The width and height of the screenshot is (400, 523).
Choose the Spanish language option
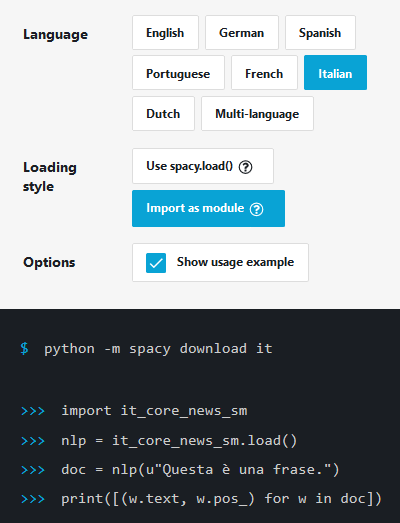point(320,33)
